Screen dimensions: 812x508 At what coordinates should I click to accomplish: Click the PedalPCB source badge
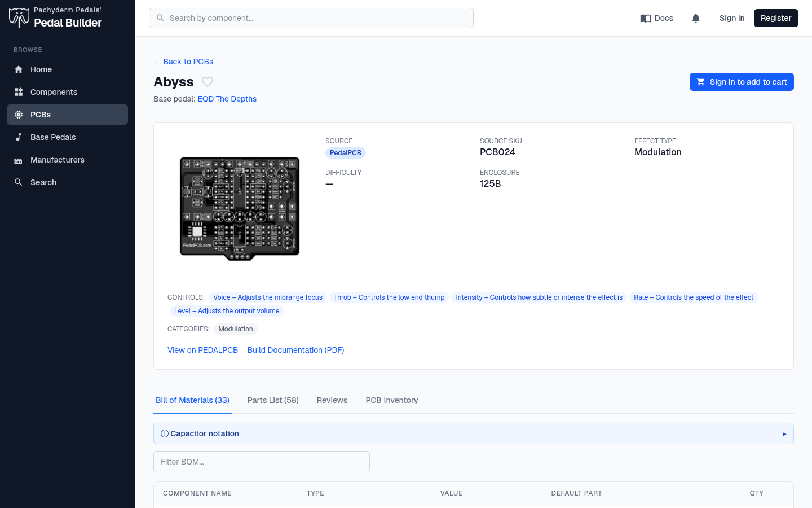tap(346, 153)
